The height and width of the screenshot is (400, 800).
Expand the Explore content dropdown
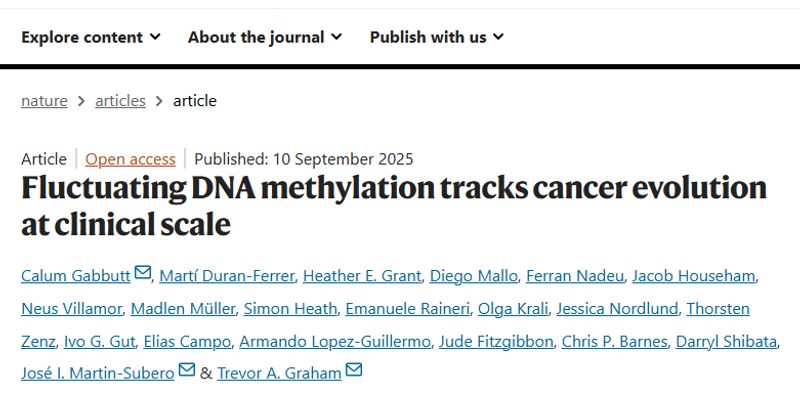tap(91, 37)
